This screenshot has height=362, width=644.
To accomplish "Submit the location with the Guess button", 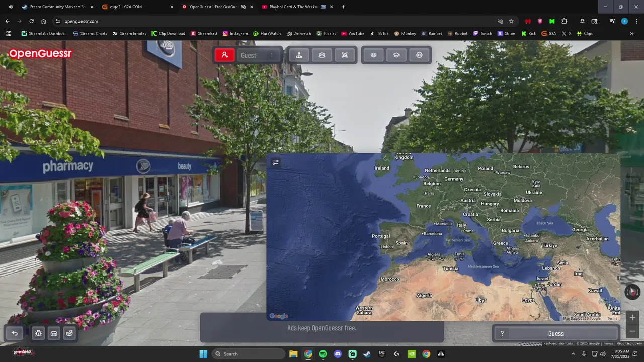I will [556, 333].
